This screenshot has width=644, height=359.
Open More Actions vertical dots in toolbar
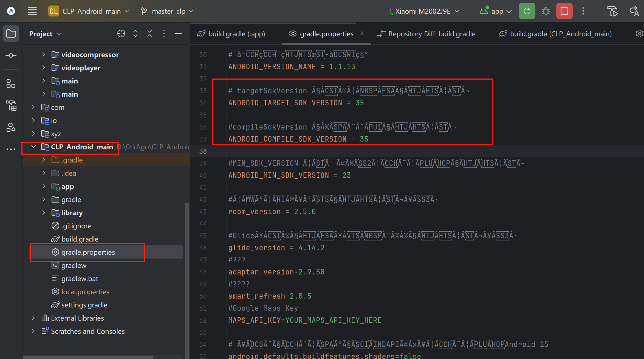583,11
